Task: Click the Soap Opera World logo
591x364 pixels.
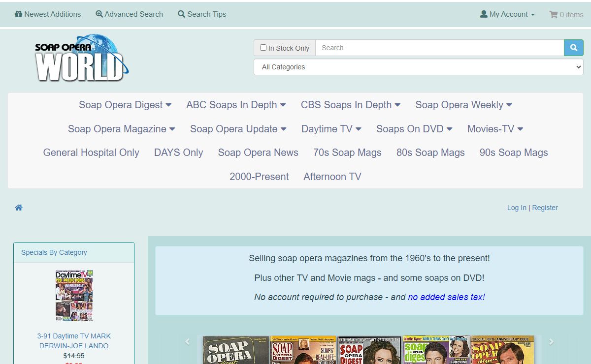Action: (82, 58)
